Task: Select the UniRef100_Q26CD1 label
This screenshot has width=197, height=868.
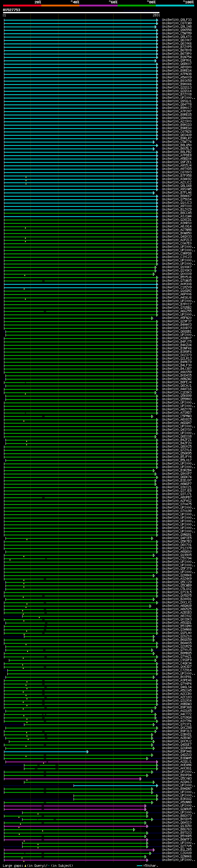Action: tap(177, 220)
